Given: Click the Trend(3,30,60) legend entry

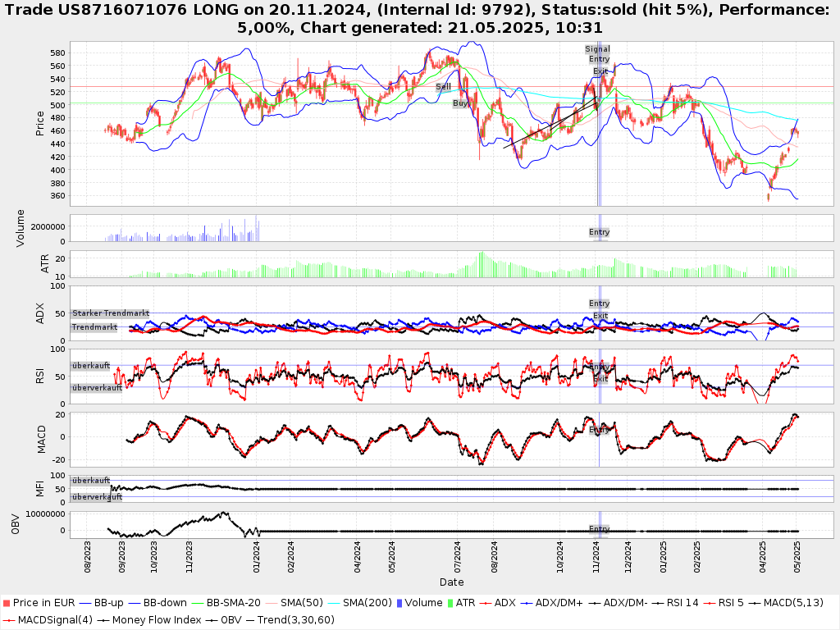Looking at the screenshot, I should click(x=294, y=619).
